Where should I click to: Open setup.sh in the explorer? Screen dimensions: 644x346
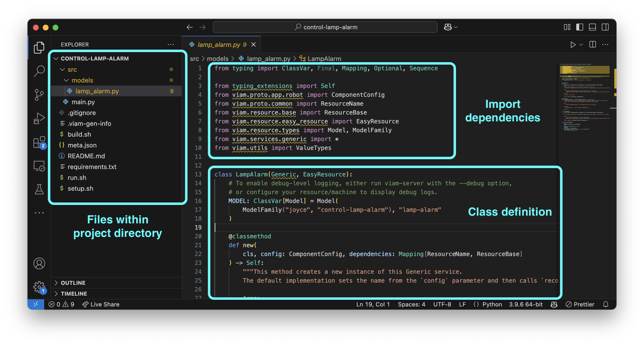(116, 188)
